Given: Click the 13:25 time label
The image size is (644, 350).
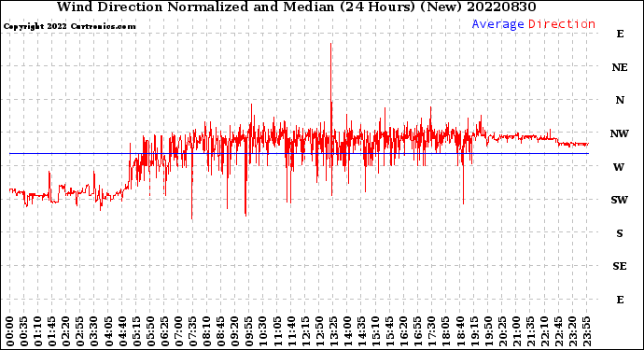Looking at the screenshot, I should [333, 332].
